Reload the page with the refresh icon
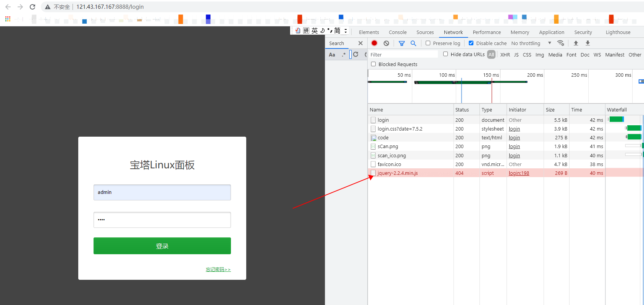 (32, 7)
